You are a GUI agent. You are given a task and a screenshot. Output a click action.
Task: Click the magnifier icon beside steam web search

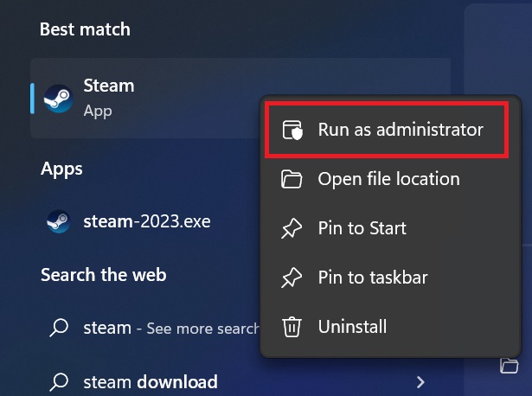click(59, 328)
